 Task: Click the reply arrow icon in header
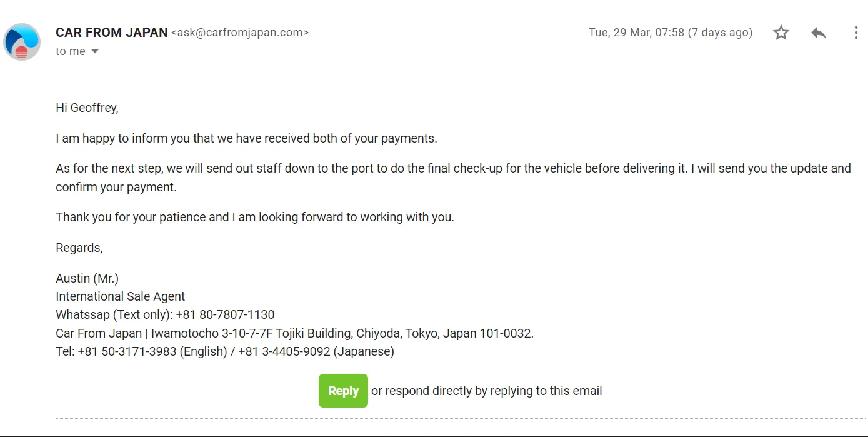pos(819,33)
